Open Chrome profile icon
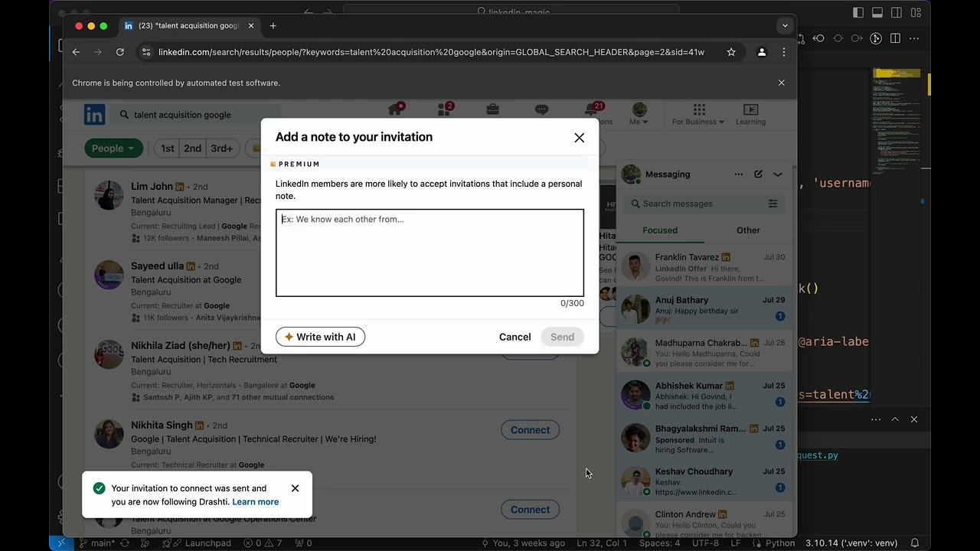This screenshot has height=551, width=980. point(761,52)
